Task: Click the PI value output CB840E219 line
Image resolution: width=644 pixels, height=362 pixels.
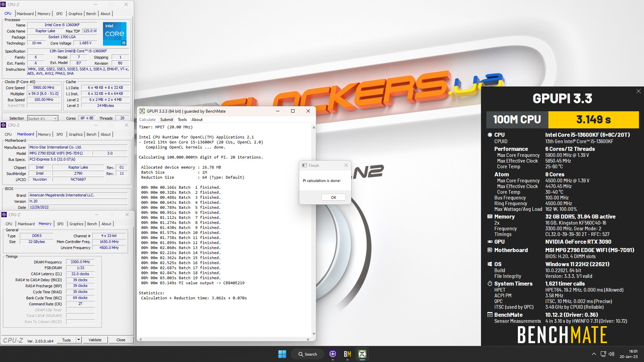Action: pyautogui.click(x=193, y=283)
